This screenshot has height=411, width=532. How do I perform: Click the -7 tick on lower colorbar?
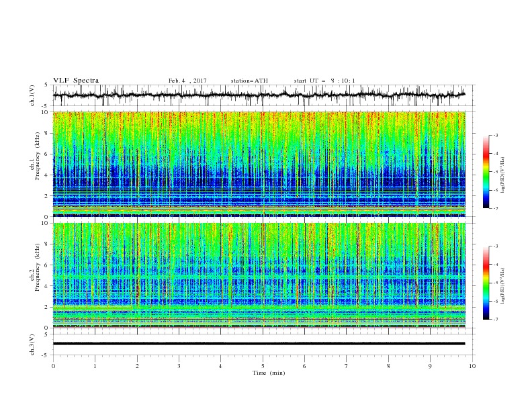point(496,320)
